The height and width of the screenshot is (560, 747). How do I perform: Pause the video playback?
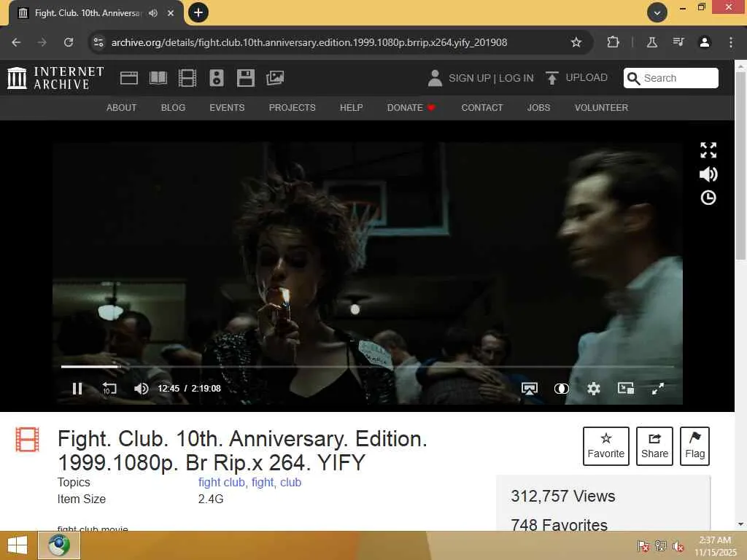click(x=77, y=389)
